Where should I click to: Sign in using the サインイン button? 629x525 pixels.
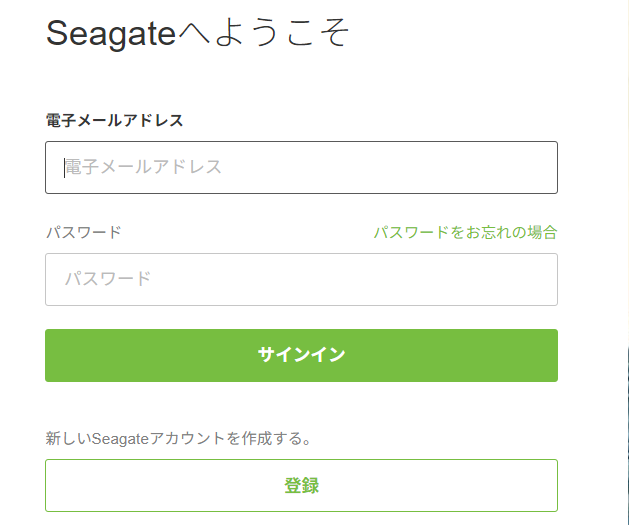point(301,355)
